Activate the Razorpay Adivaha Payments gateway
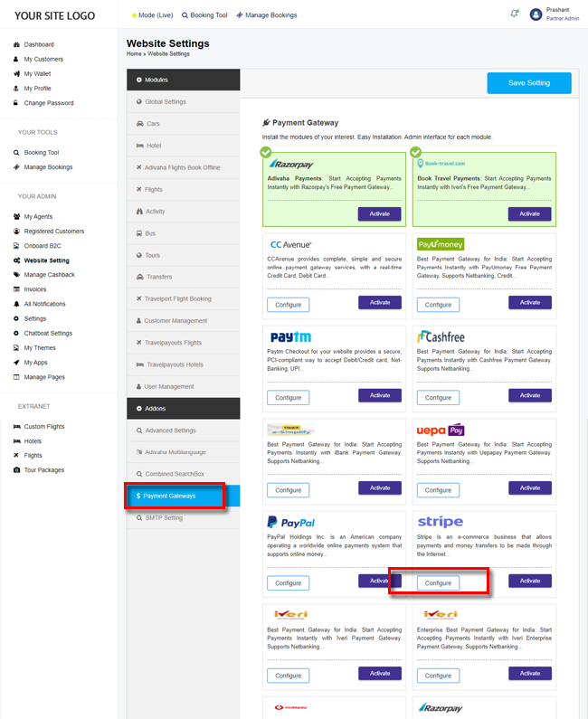588x719 pixels. (379, 213)
